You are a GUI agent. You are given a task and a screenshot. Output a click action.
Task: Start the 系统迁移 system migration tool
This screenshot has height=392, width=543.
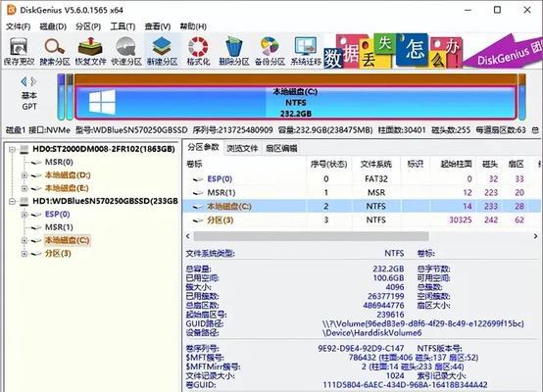[306, 51]
